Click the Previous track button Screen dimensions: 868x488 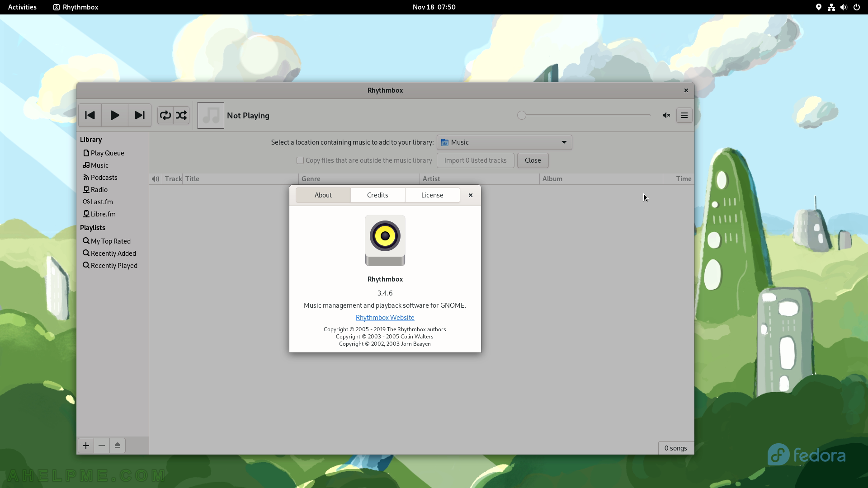pyautogui.click(x=90, y=115)
